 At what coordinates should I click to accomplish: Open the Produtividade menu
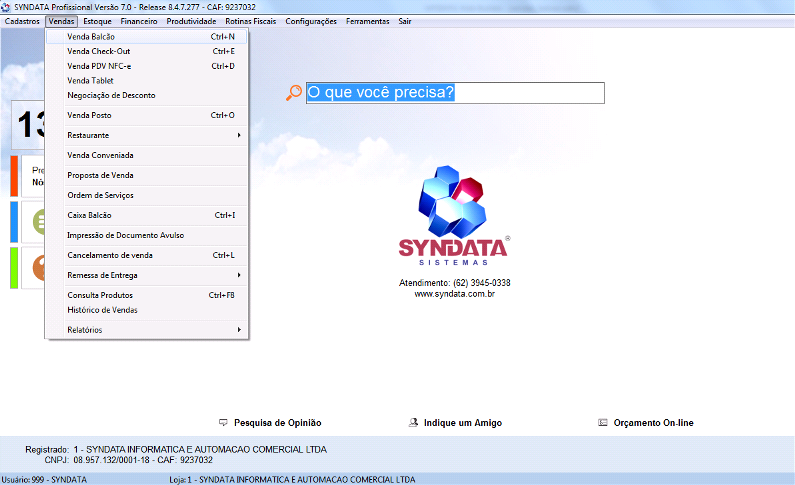pos(191,21)
